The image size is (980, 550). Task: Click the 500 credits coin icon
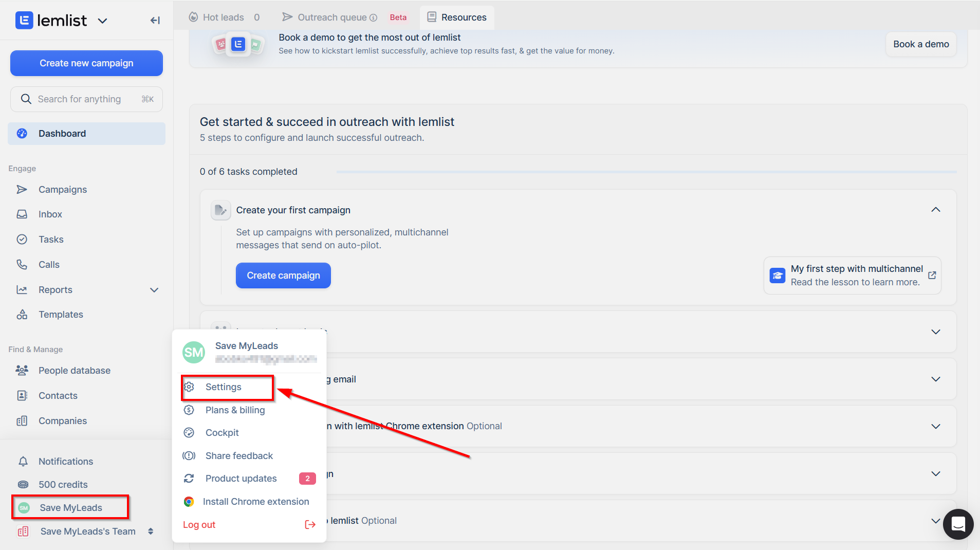23,485
